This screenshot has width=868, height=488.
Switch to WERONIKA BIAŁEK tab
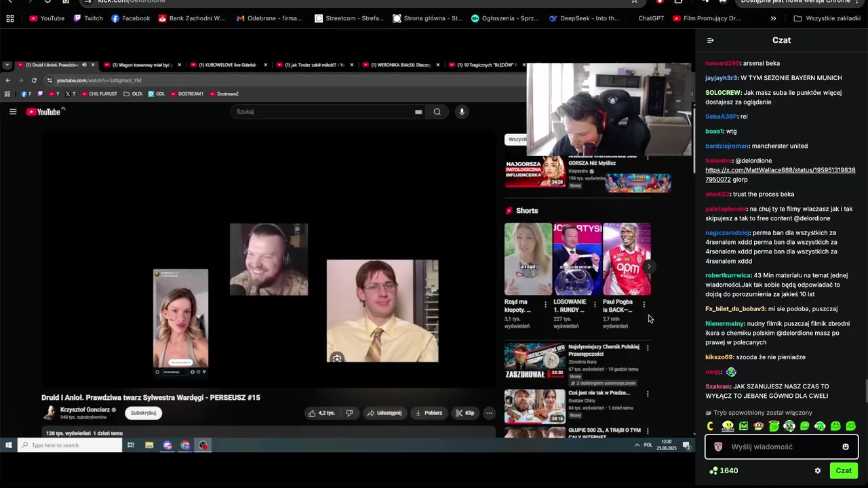pos(401,65)
